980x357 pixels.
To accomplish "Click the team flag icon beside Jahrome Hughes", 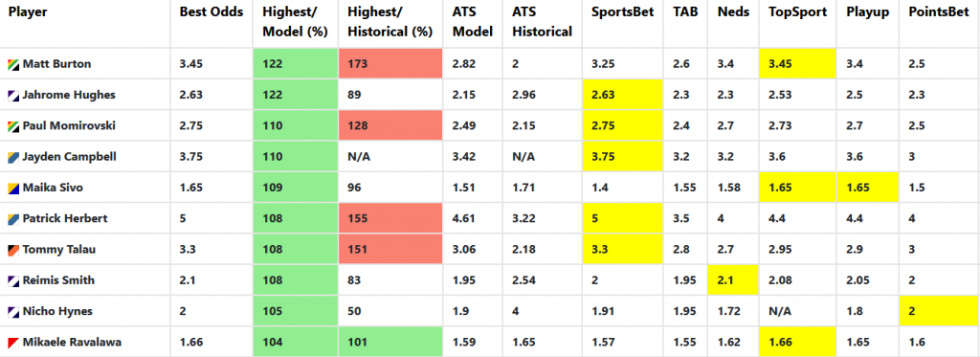I will 13,95.
